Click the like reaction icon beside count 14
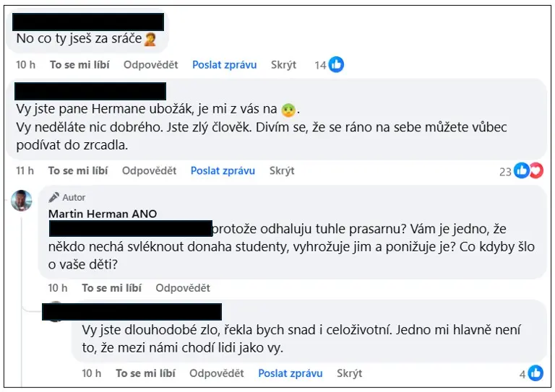 click(336, 64)
